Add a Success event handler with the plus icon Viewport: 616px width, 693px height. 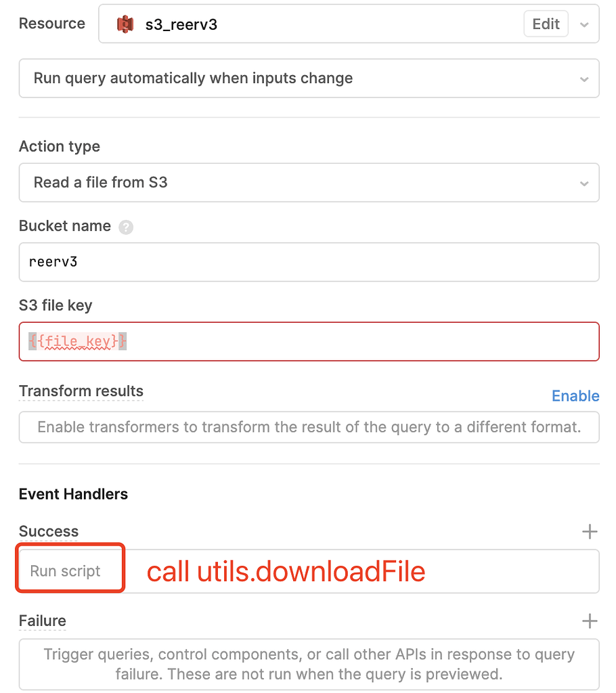[x=590, y=531]
